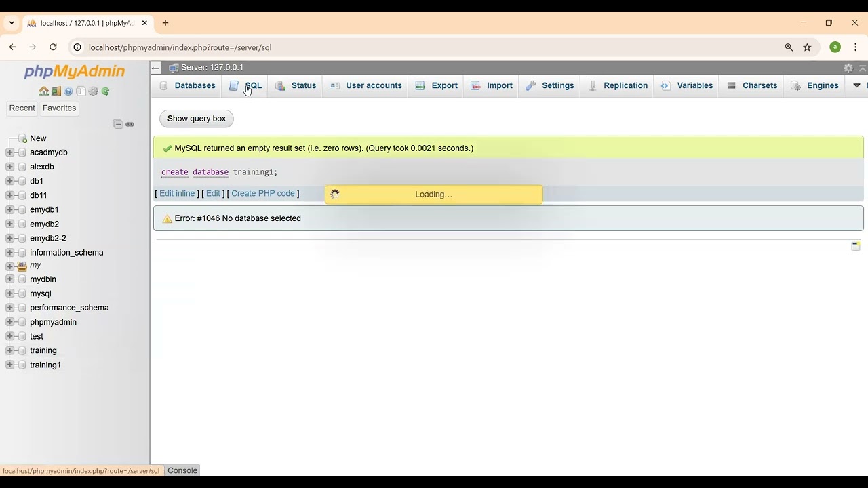Screen dimensions: 868x488
Task: Hide navigation panel with left arrow icon
Action: coord(156,68)
